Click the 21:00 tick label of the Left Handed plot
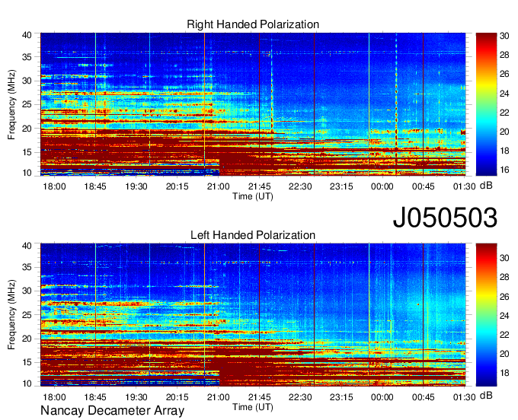 (218, 397)
